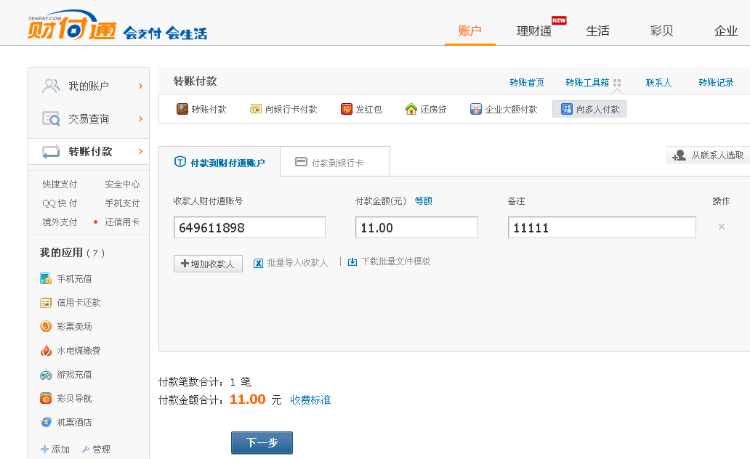The width and height of the screenshot is (750, 459).
Task: Click the transfer payment arrows icon
Action: 51,152
